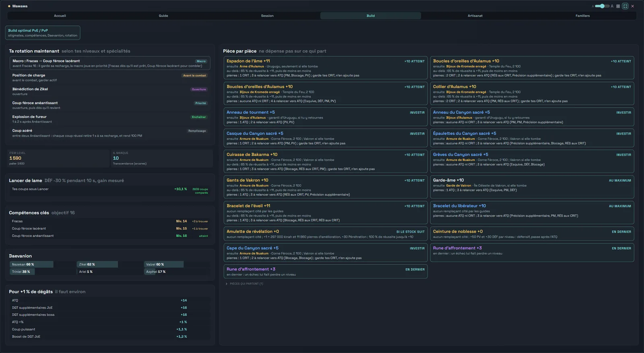Image resolution: width=644 pixels, height=353 pixels.
Task: Click the text-size slider handle
Action: 602,6
